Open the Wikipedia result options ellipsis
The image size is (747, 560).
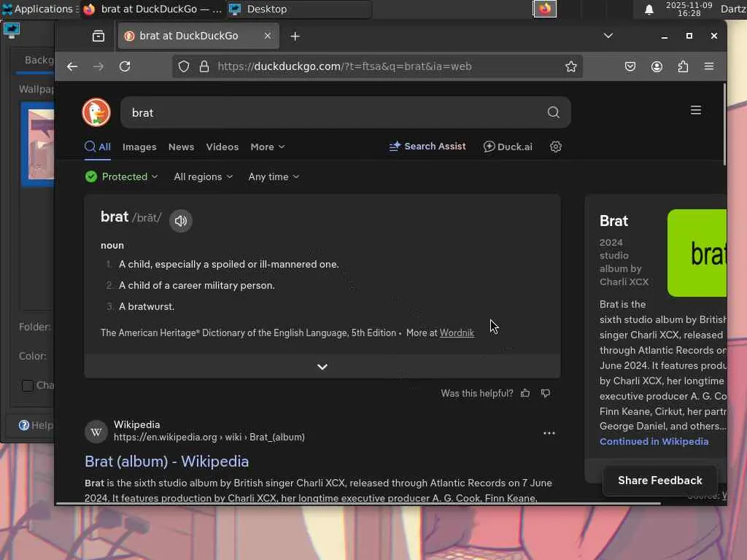tap(549, 433)
